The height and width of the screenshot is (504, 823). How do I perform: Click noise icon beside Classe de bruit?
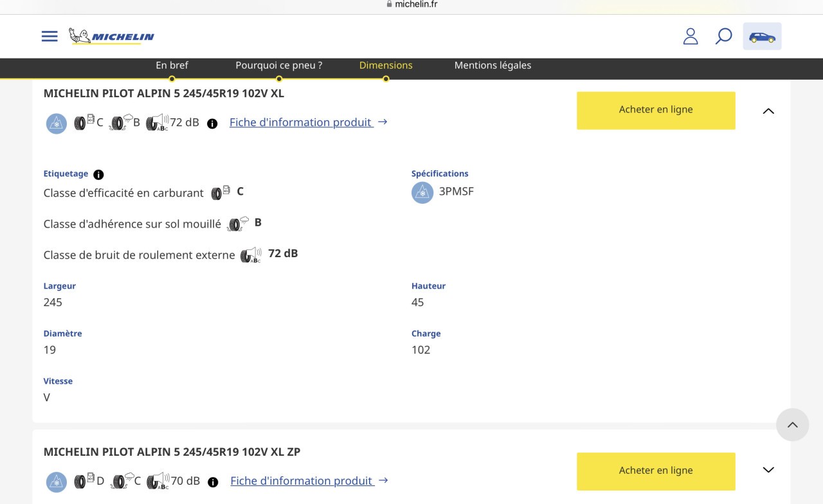[251, 255]
